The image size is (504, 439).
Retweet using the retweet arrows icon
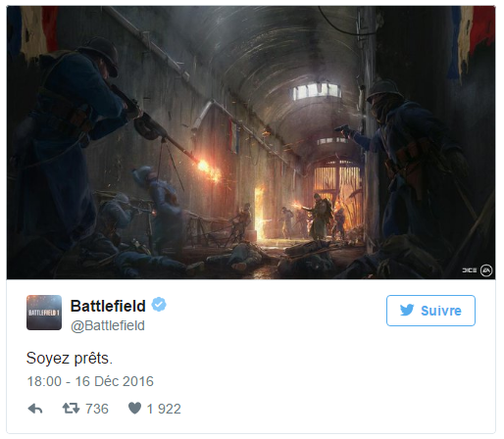pos(71,409)
